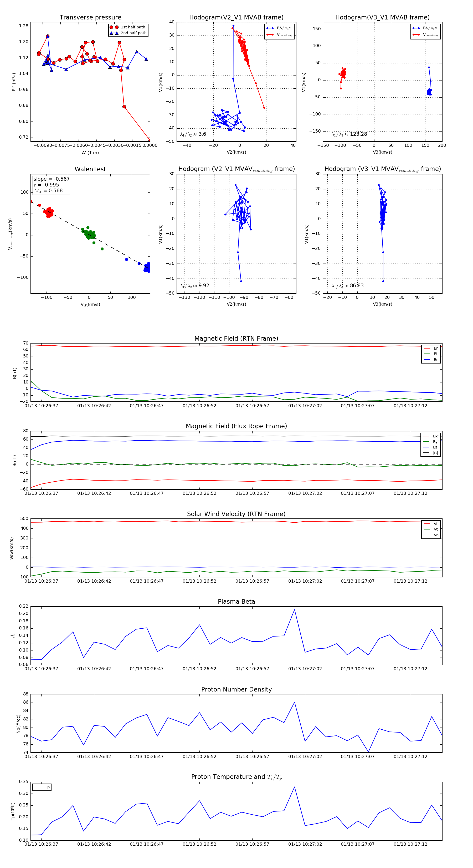This screenshot has width=473, height=868.
Task: Click the "A' (T·m)" x-axis label
Action: point(90,153)
